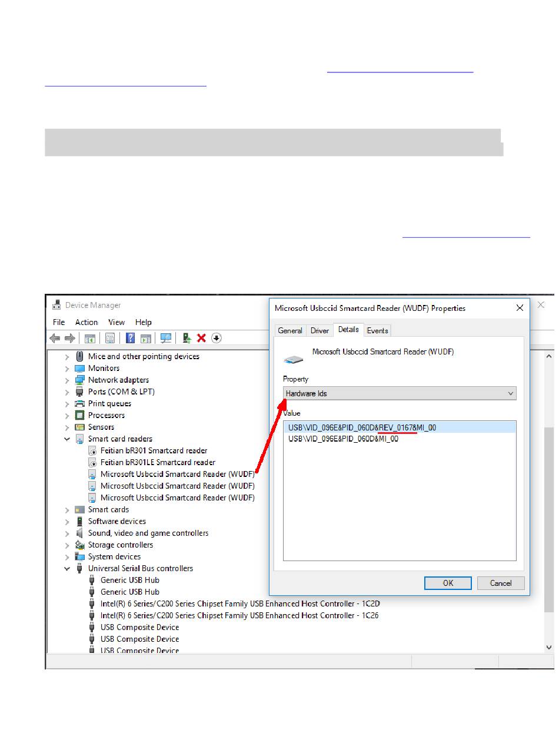Click the red X uninstall device icon
Viewport: 559px width, 756px height.
coord(201,338)
